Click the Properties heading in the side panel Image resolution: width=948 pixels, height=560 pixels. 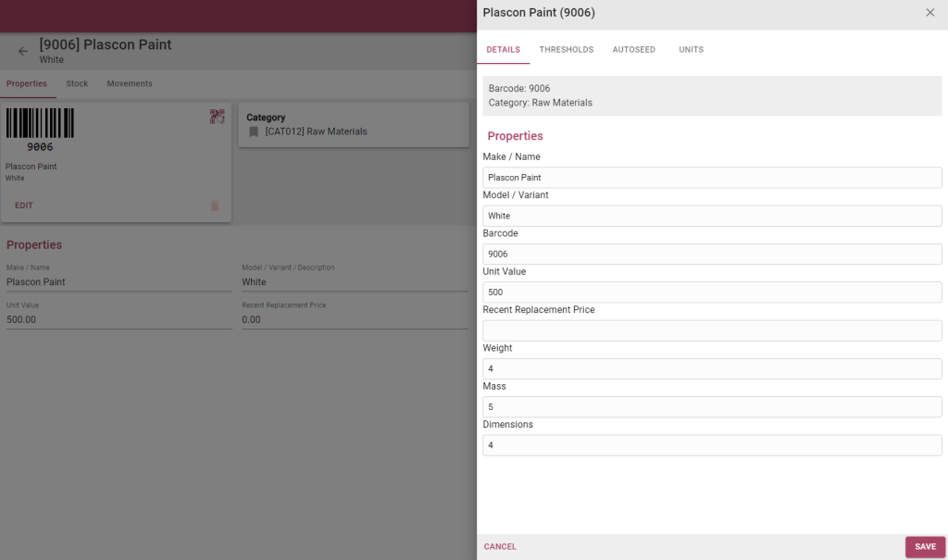pos(515,136)
